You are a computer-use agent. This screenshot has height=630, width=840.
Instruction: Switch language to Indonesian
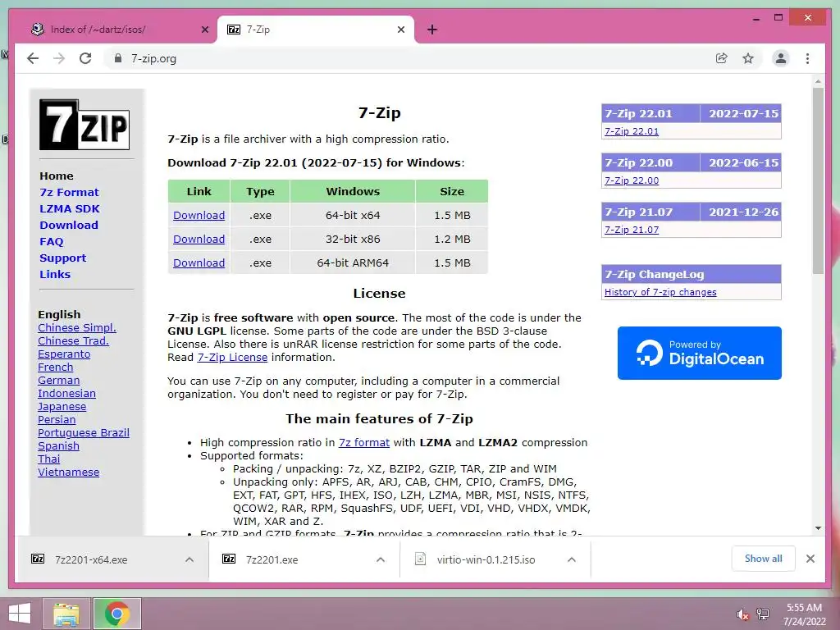(66, 393)
